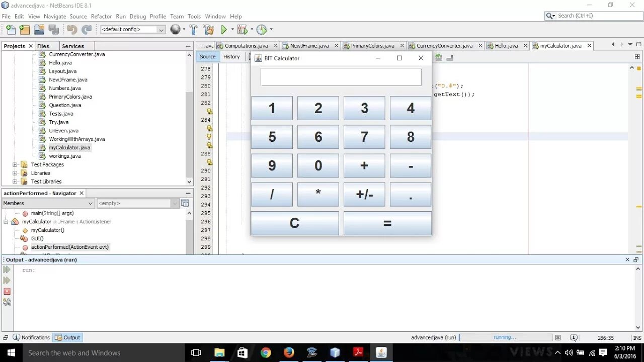The height and width of the screenshot is (362, 644).
Task: Click the Debug Project icon
Action: click(242, 30)
